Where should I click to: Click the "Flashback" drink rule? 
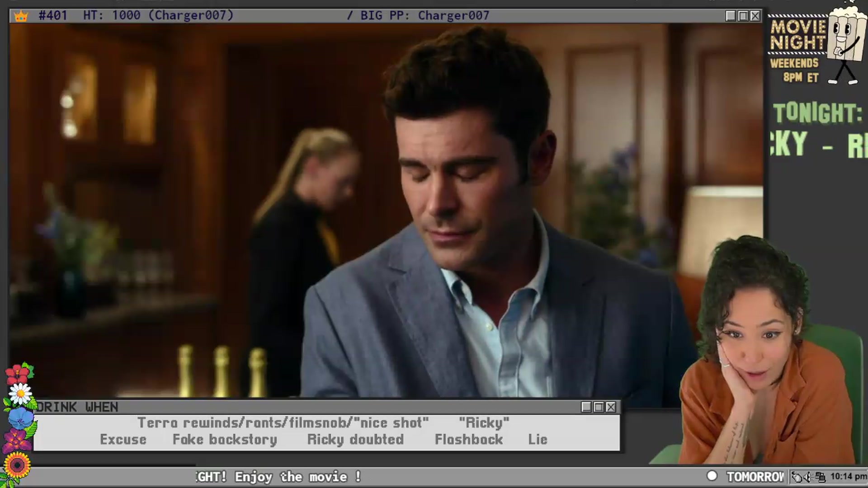(469, 440)
